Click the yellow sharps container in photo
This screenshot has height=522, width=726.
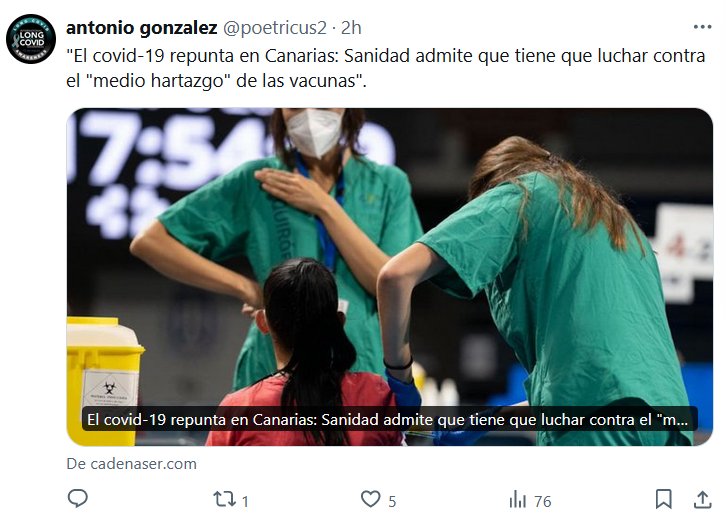(x=105, y=381)
